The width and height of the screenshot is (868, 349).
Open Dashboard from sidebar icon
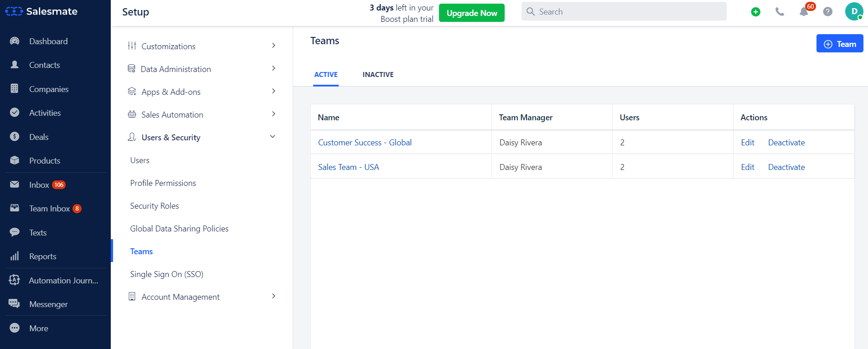coord(15,41)
